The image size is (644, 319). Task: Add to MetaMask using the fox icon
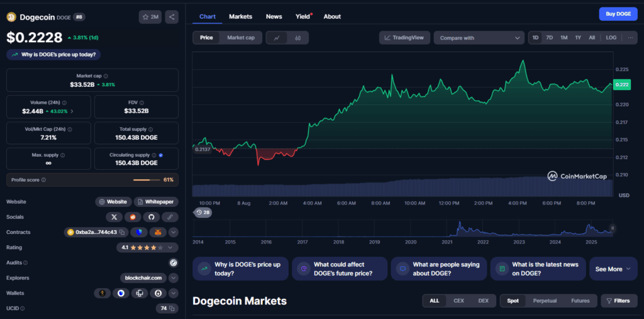click(x=158, y=232)
